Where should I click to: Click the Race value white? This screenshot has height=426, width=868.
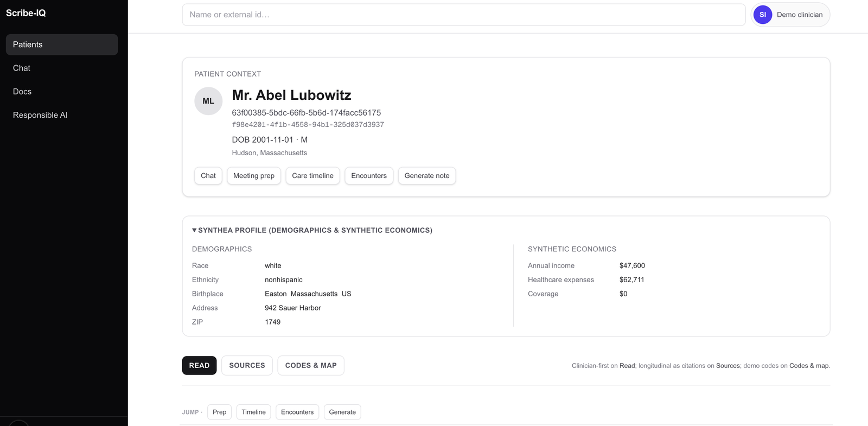[x=273, y=266]
